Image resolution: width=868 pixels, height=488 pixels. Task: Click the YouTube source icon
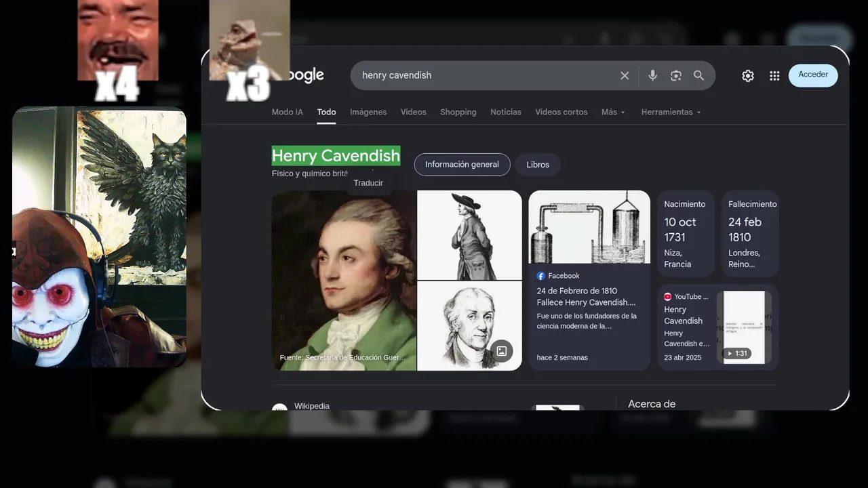tap(668, 297)
